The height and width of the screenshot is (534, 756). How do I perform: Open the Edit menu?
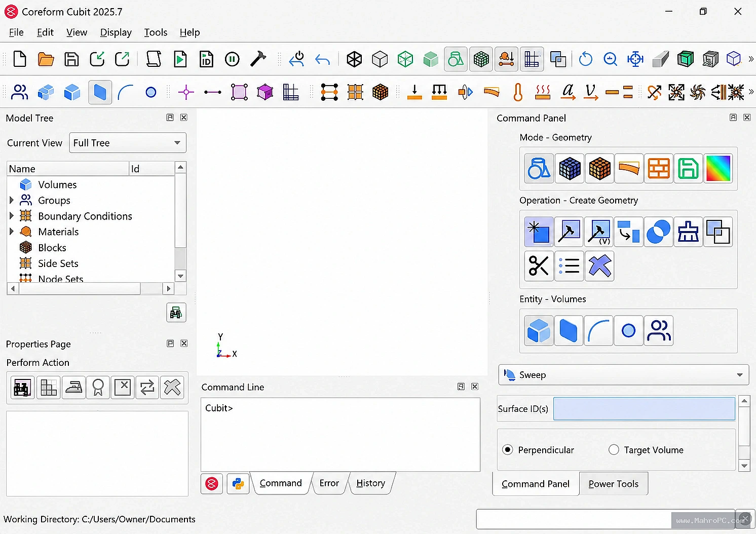[45, 32]
